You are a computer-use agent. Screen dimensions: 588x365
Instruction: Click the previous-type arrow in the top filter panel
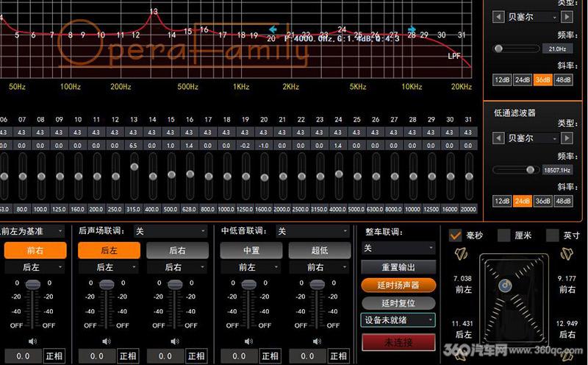[498, 17]
